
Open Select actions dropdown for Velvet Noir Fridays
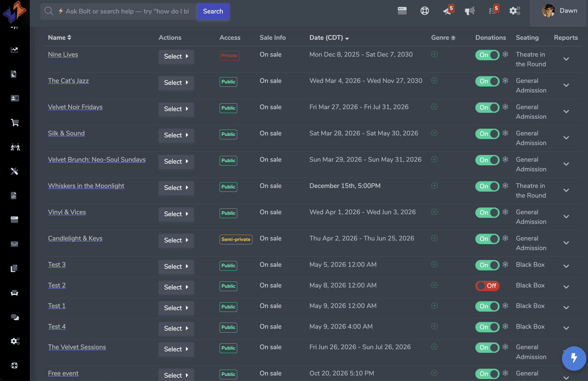tap(176, 109)
